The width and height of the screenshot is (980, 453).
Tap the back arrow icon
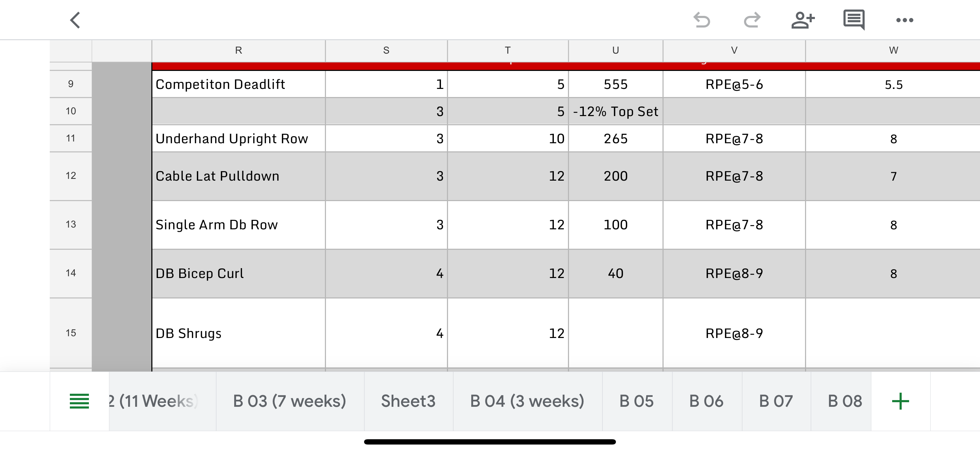[75, 20]
